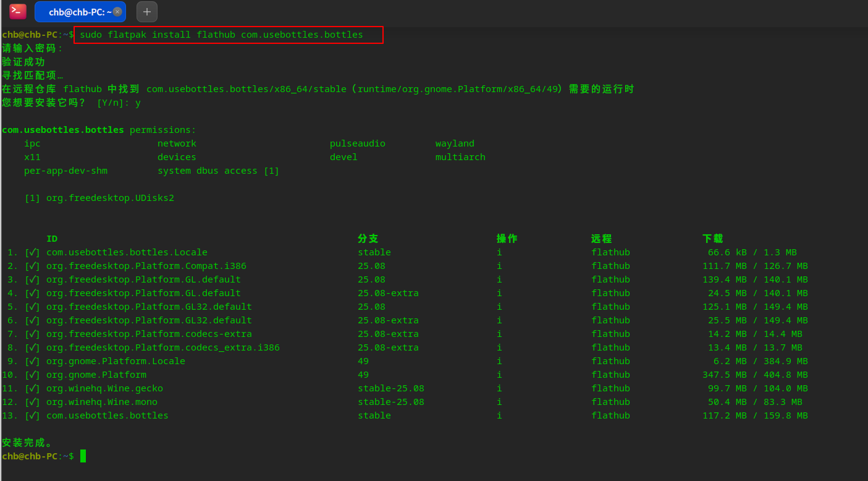The image size is (868, 481).
Task: Click the com.usebottles.bottles ID in row 13
Action: [x=107, y=415]
